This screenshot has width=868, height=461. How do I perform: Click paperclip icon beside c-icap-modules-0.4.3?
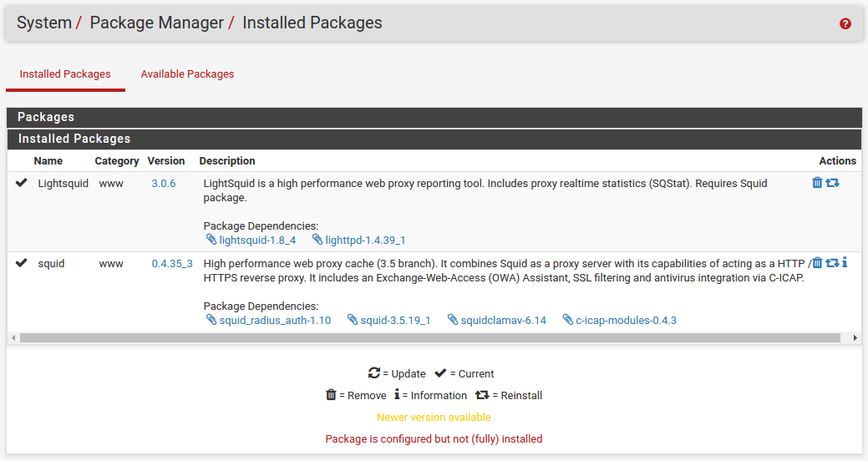click(x=567, y=320)
